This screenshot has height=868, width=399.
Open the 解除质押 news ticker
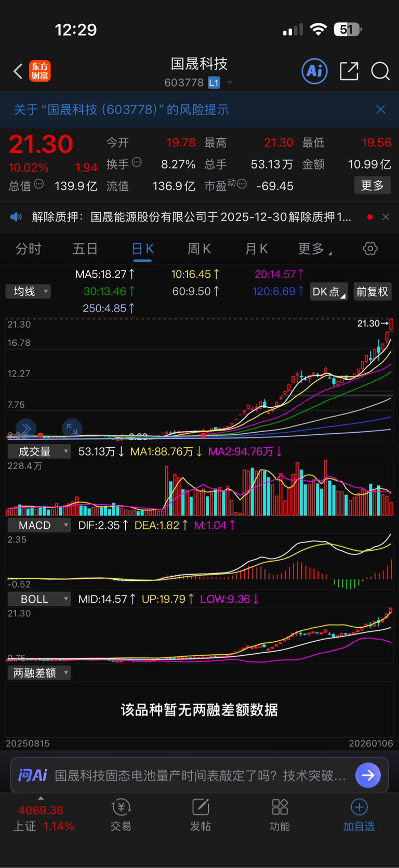coord(192,217)
